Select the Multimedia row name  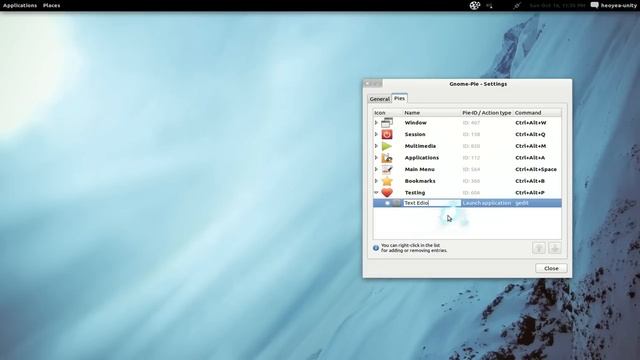point(420,146)
